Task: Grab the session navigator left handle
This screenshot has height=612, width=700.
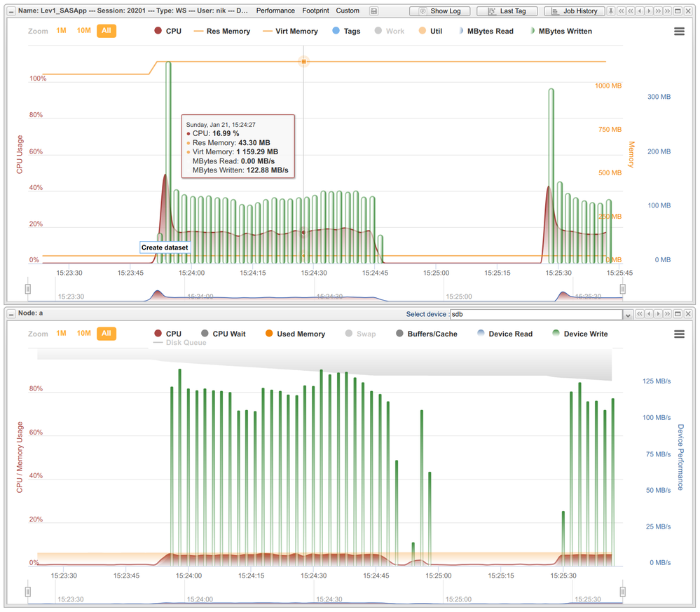Action: tap(28, 289)
